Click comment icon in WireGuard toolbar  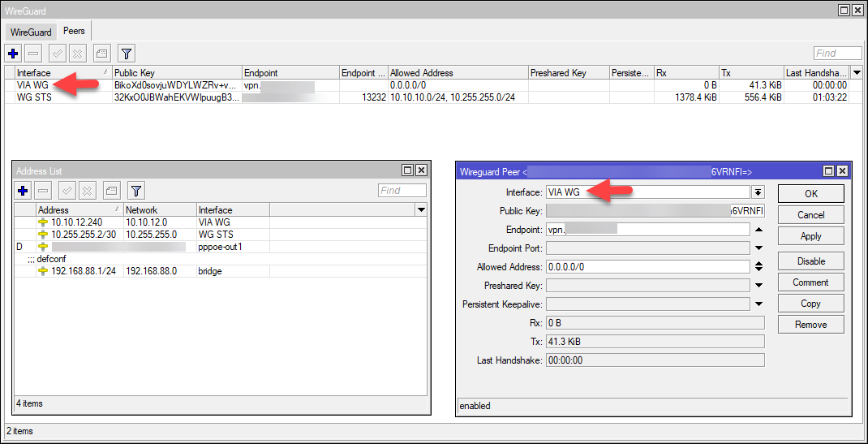pos(101,54)
